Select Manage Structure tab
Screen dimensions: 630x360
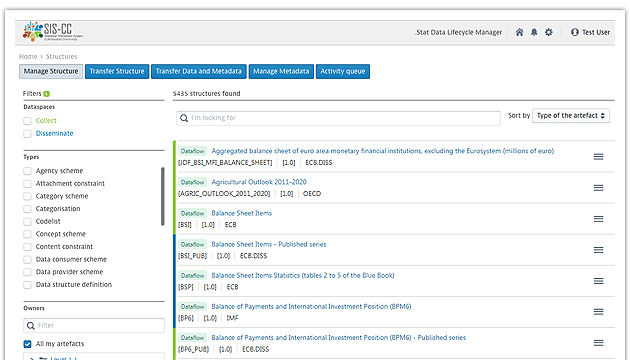51,72
